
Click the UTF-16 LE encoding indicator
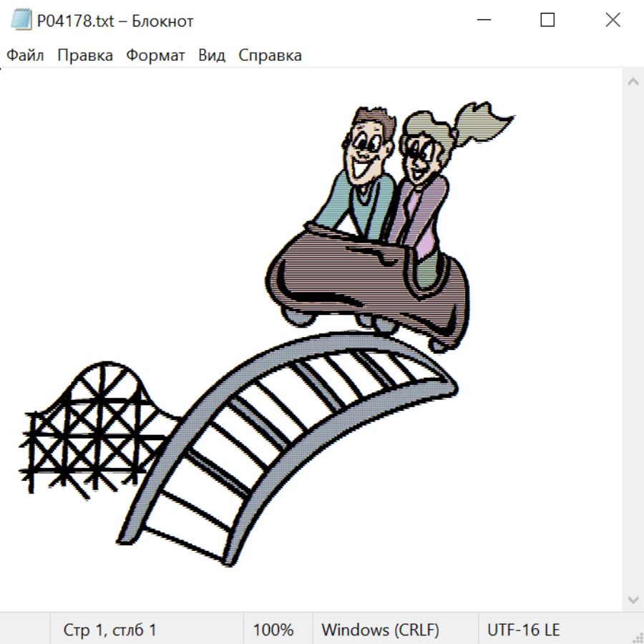click(x=523, y=630)
